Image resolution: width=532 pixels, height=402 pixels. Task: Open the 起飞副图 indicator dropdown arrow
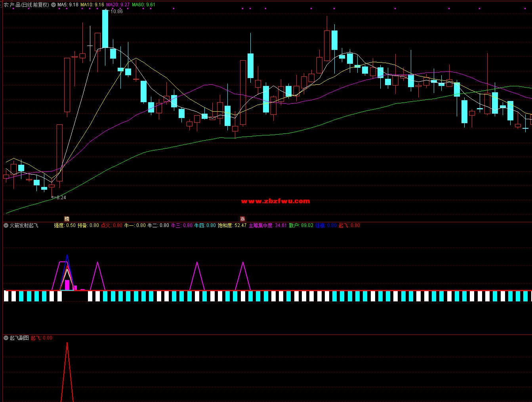tap(6, 338)
